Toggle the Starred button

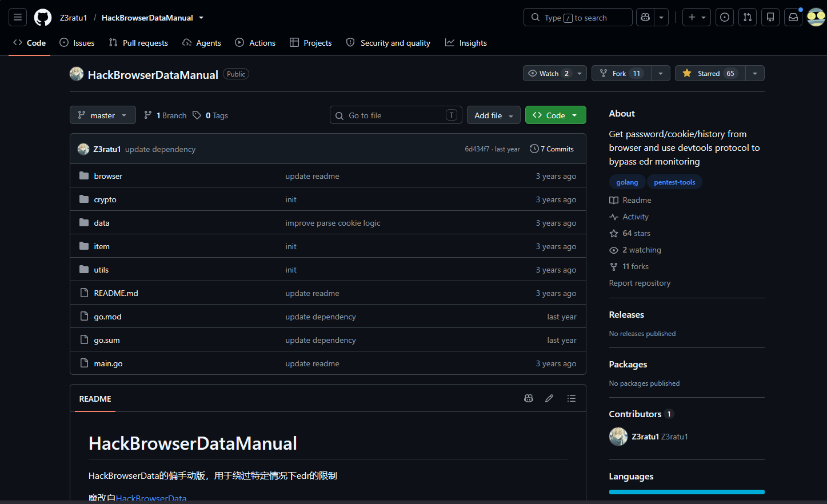[710, 73]
